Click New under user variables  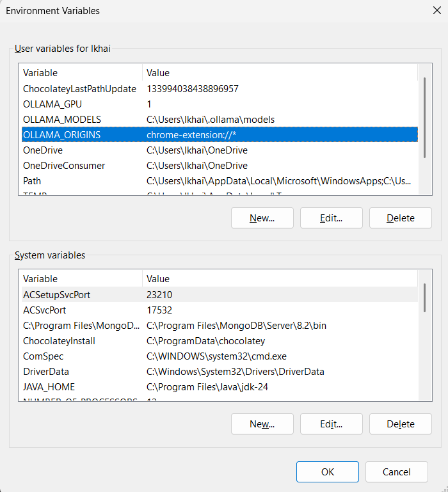(x=262, y=218)
